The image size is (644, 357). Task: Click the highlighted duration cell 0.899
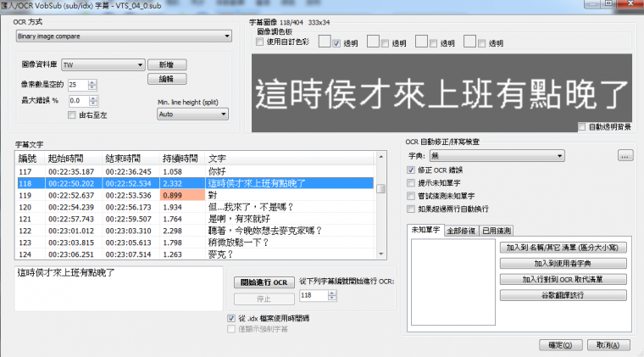point(182,196)
